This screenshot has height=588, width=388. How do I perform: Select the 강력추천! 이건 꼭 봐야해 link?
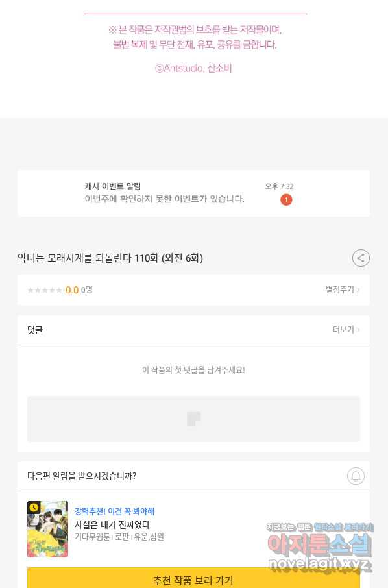pos(114,511)
